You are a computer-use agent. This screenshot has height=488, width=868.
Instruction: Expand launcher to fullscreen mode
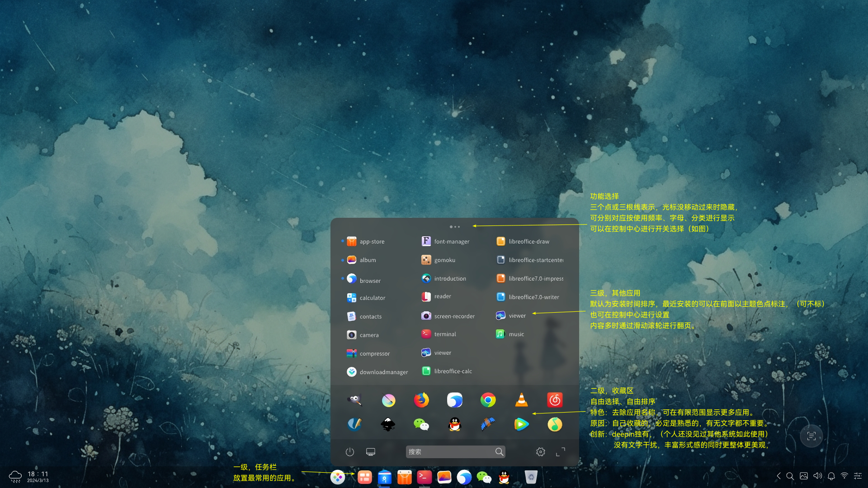point(561,452)
